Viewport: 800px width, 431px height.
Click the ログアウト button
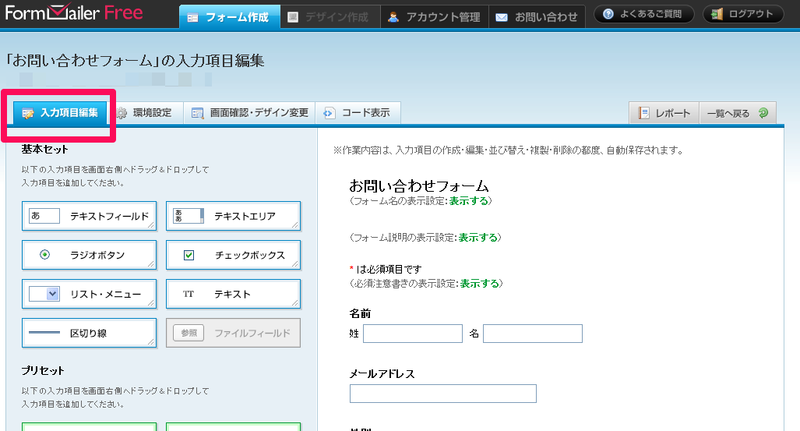point(743,14)
